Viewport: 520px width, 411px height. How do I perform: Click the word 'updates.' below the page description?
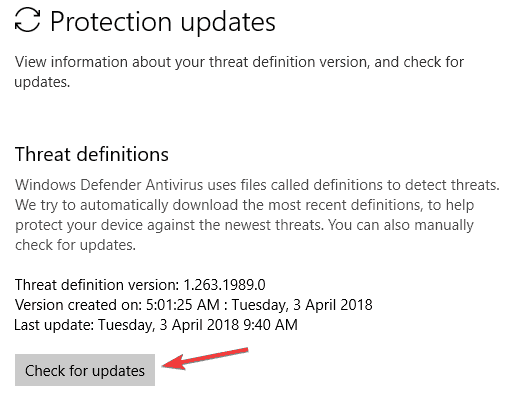point(42,82)
